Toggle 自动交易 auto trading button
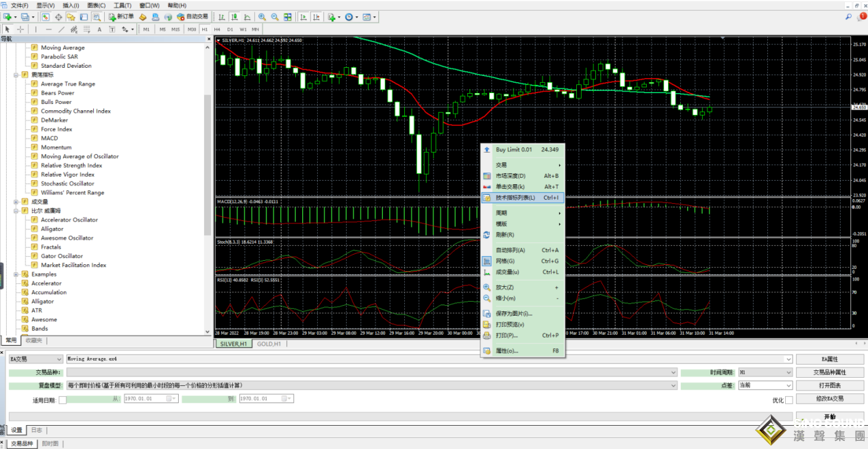The width and height of the screenshot is (868, 449). (192, 16)
